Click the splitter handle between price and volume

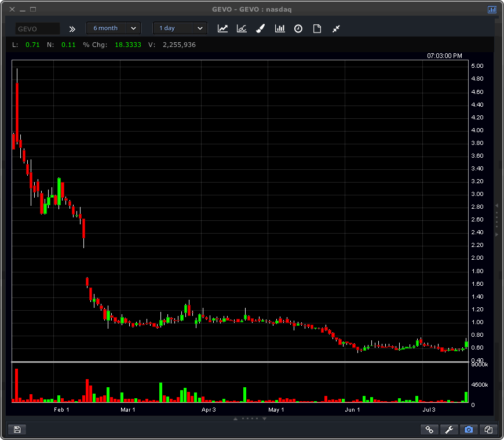pyautogui.click(x=240, y=362)
